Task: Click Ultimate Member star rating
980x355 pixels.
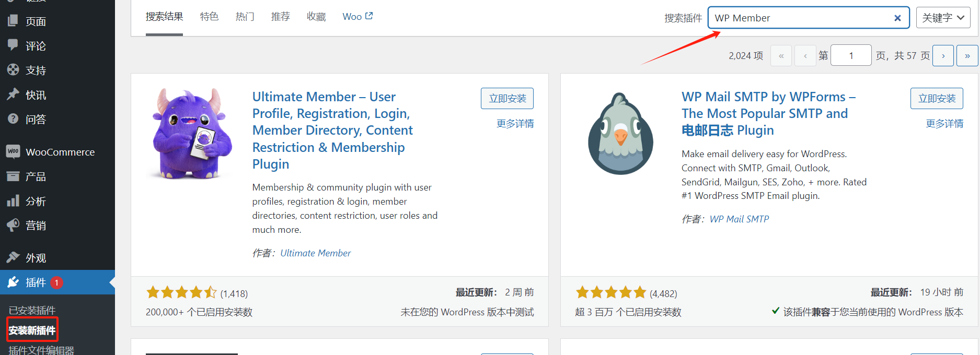Action: tap(181, 292)
